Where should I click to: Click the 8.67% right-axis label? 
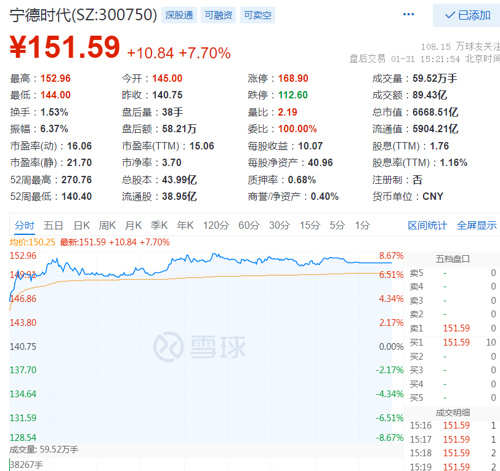(x=391, y=256)
